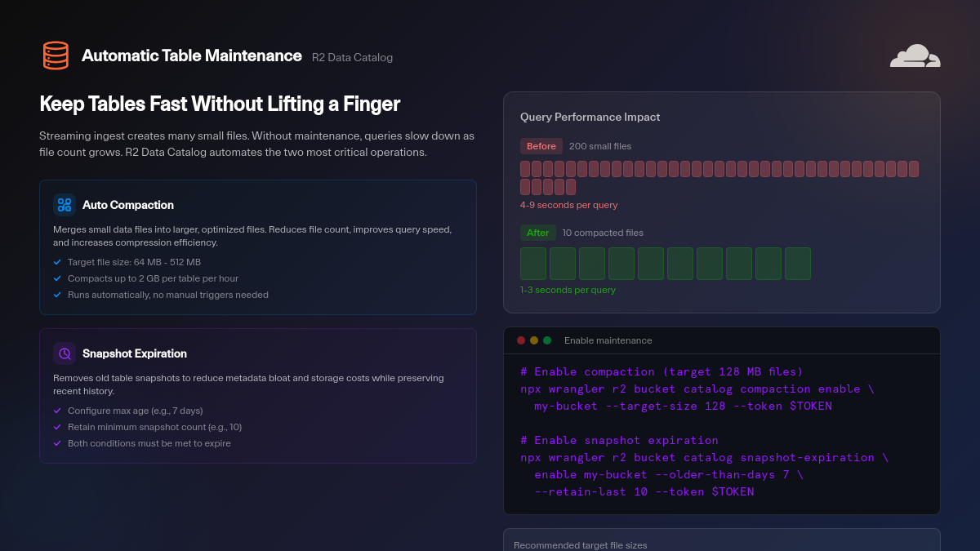The width and height of the screenshot is (980, 551).
Task: Click the Cloudflare cloud logo
Action: coord(915,56)
